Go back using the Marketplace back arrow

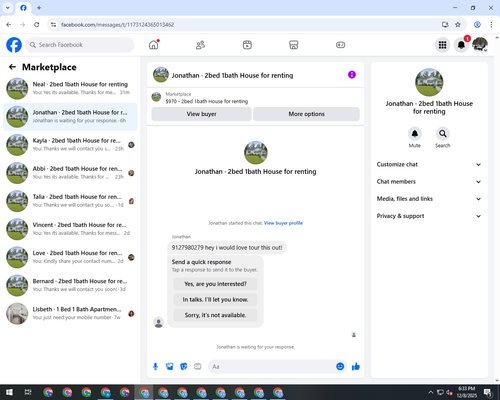[x=12, y=67]
